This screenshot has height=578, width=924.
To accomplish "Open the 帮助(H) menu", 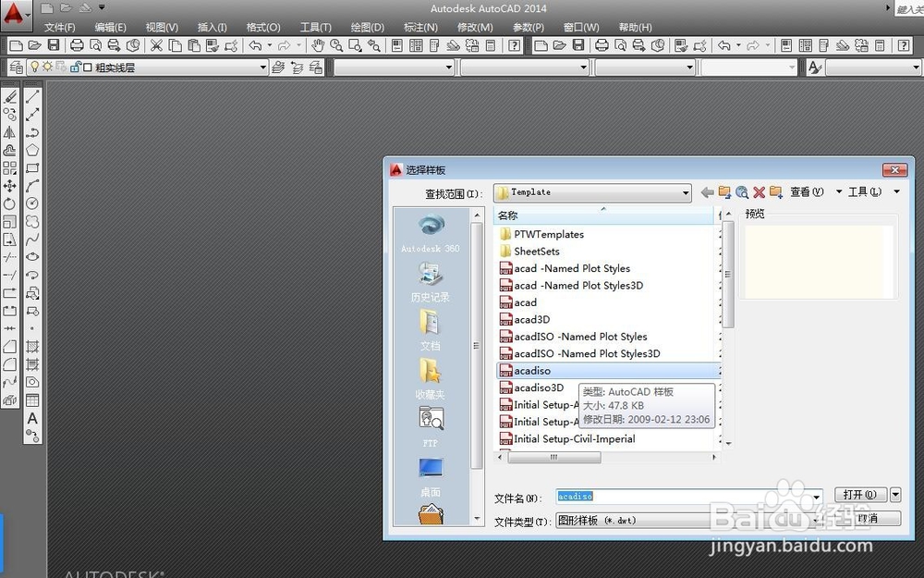I will pos(635,27).
